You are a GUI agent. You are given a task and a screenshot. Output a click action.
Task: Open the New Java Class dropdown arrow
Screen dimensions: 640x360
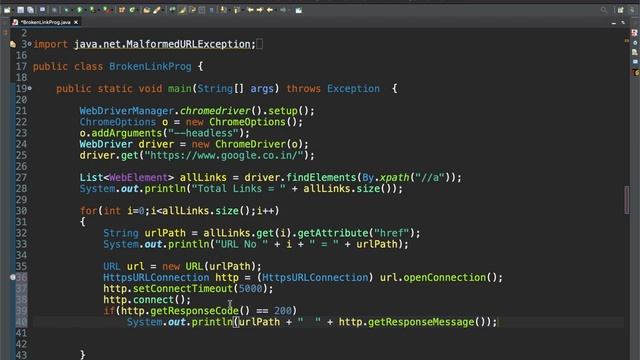(x=138, y=10)
